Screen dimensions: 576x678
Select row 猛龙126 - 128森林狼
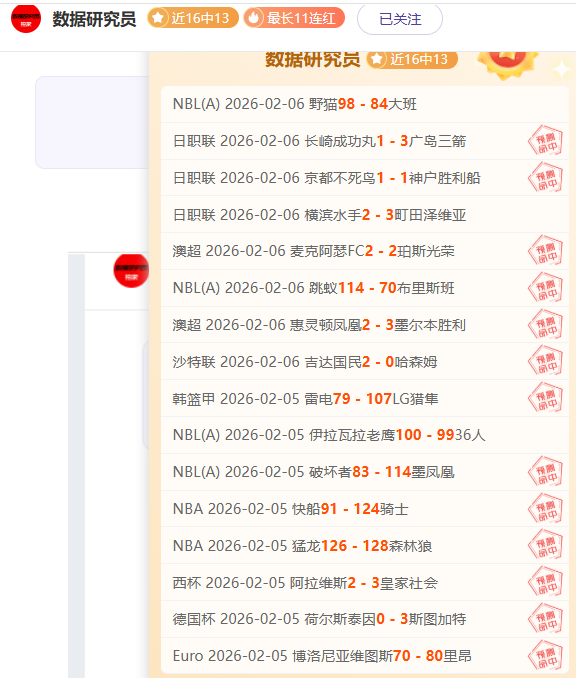tap(365, 546)
